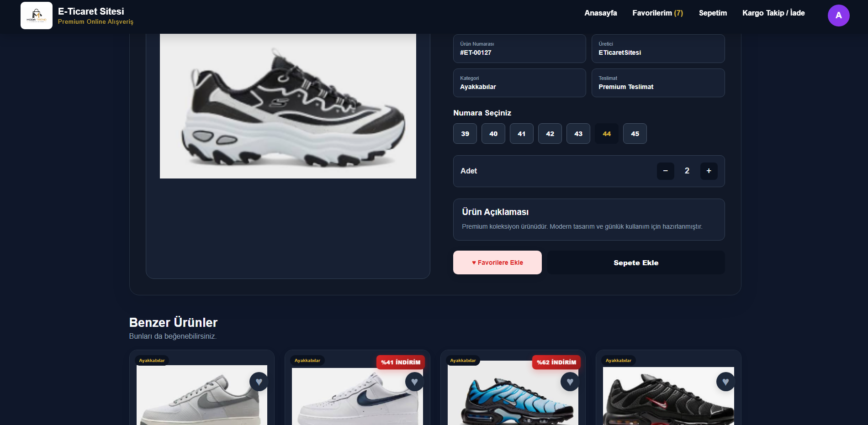Favorite the 62% discount blue shoe

tap(570, 382)
